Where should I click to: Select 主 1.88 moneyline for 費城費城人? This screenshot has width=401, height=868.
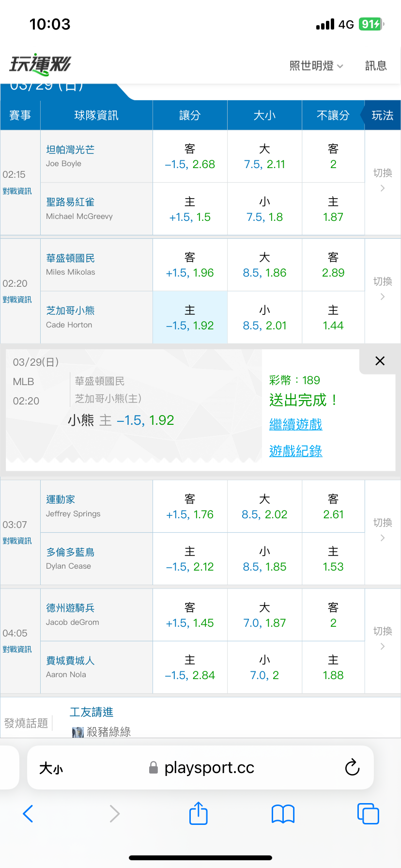click(x=333, y=667)
